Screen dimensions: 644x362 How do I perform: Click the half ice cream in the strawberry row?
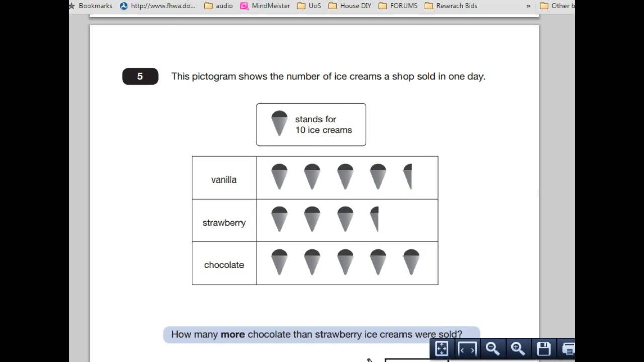pyautogui.click(x=374, y=219)
